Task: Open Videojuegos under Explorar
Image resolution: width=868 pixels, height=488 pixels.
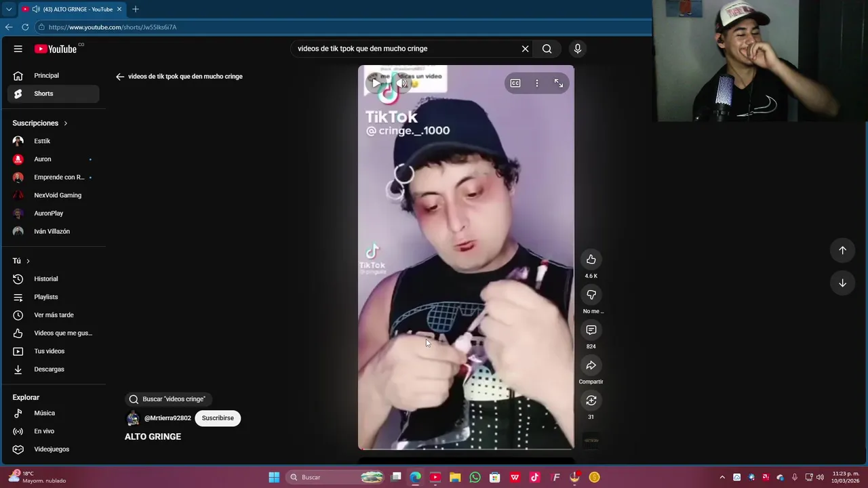Action: point(53,449)
